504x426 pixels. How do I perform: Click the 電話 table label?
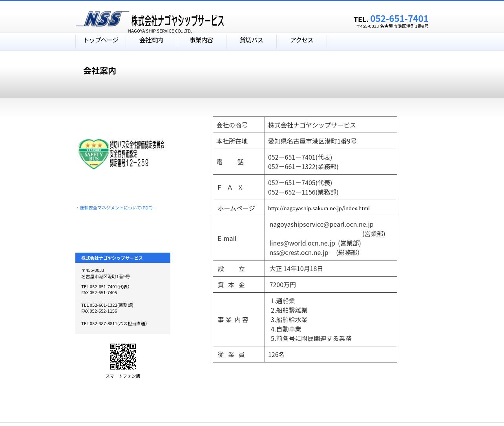230,162
